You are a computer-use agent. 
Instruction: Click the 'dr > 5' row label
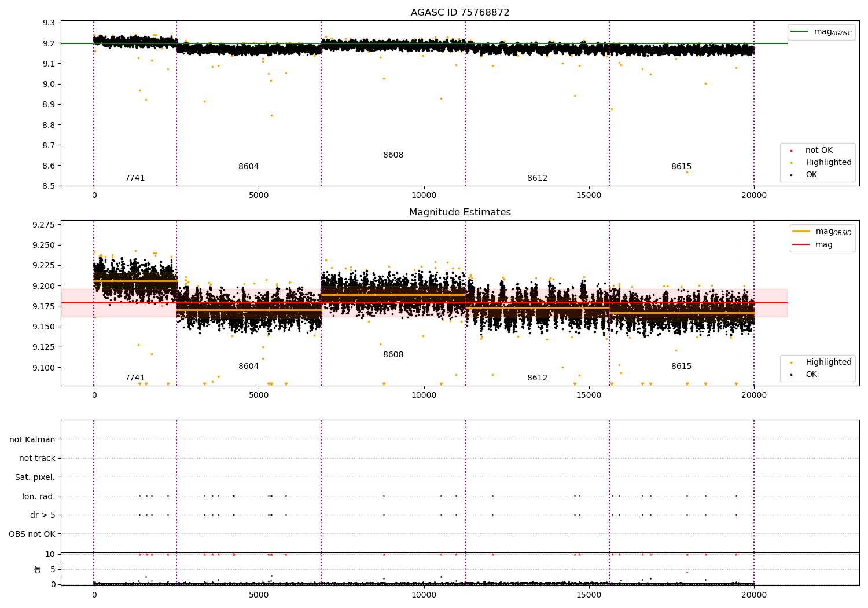click(x=43, y=515)
